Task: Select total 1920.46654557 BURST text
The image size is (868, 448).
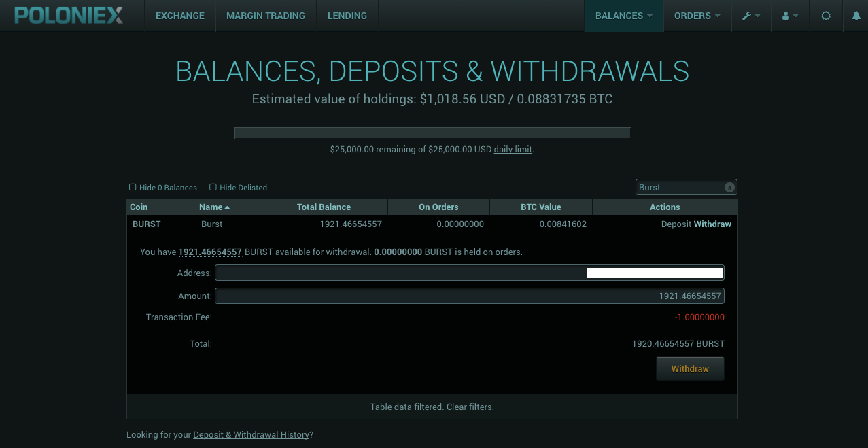Action: tap(678, 344)
